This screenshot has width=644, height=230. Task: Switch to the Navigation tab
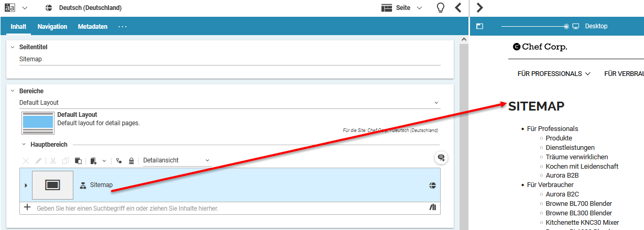point(52,26)
